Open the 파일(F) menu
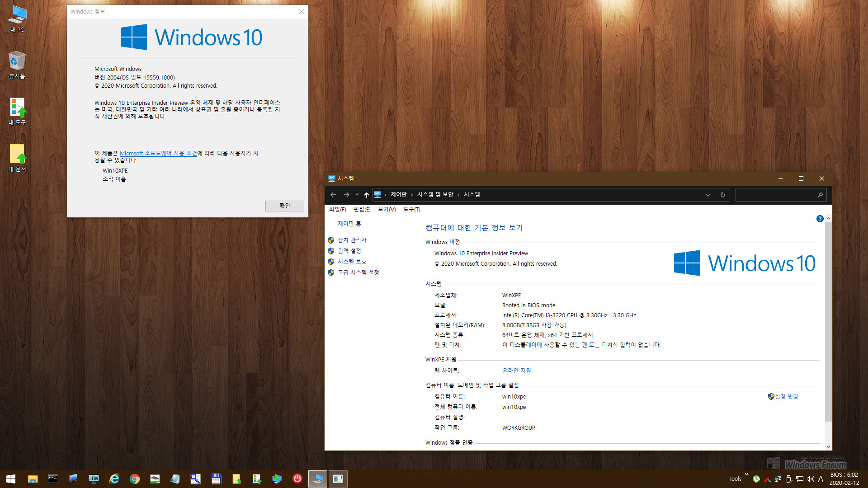Viewport: 868px width, 488px height. pos(337,209)
